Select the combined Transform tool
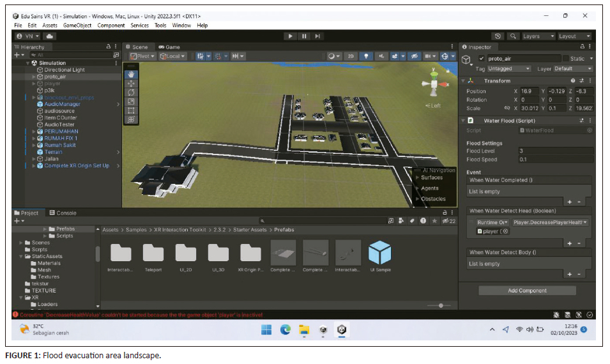 click(131, 119)
